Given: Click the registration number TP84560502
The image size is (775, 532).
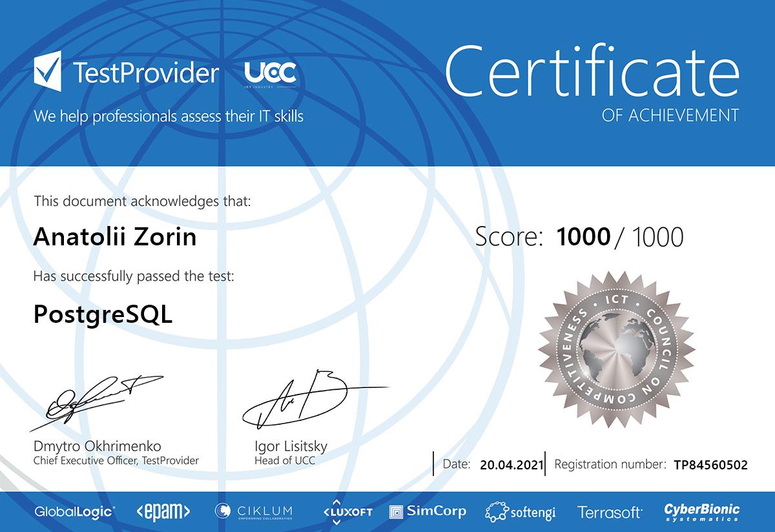Looking at the screenshot, I should tap(710, 465).
